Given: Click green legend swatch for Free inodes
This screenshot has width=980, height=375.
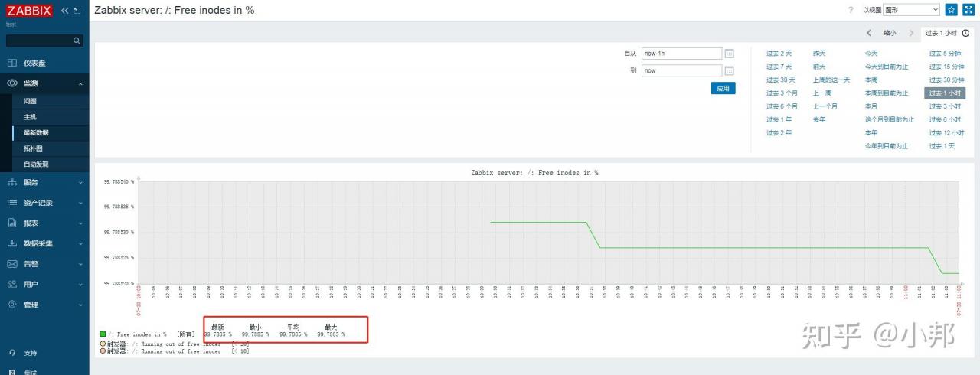Looking at the screenshot, I should [103, 334].
